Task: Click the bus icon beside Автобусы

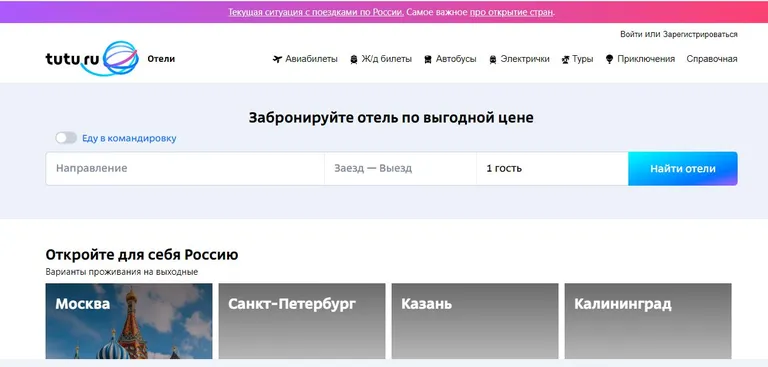Action: point(428,59)
